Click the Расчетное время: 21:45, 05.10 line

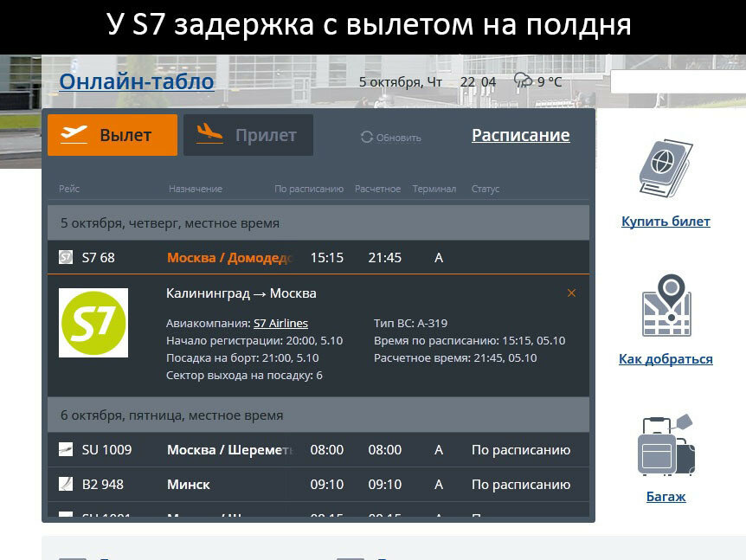click(x=455, y=357)
